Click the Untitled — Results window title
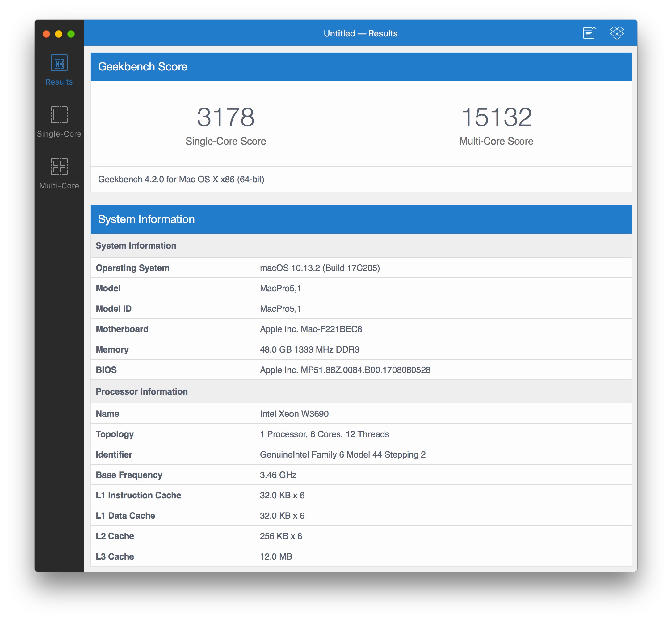Viewport: 672px width, 621px height. click(x=360, y=33)
